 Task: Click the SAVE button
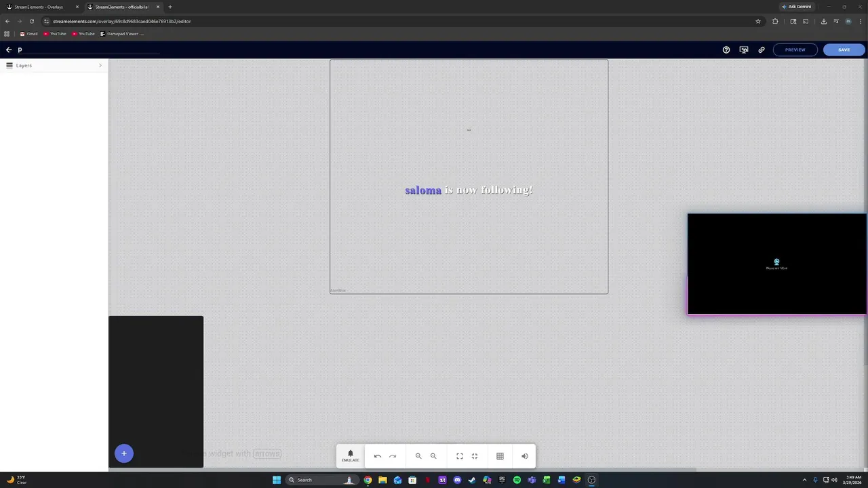coord(844,49)
